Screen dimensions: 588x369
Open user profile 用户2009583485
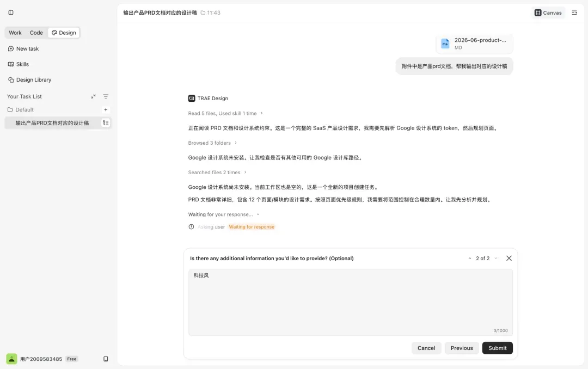point(41,359)
